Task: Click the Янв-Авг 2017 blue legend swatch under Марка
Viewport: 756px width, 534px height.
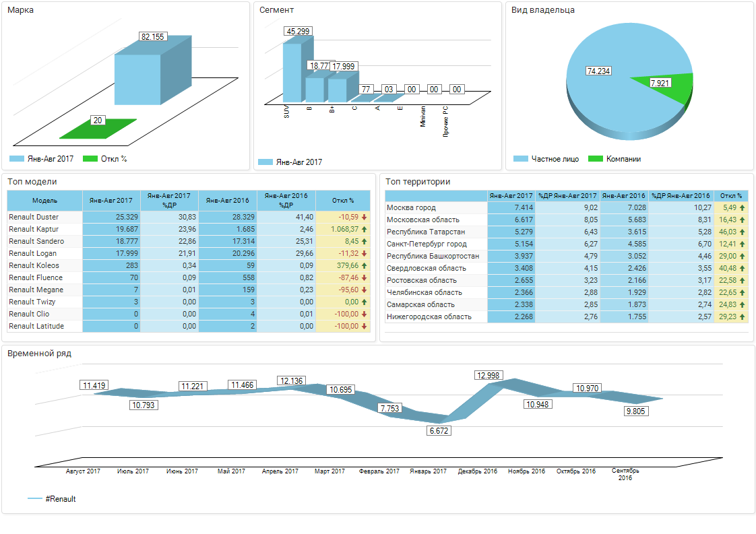Action: (17, 158)
